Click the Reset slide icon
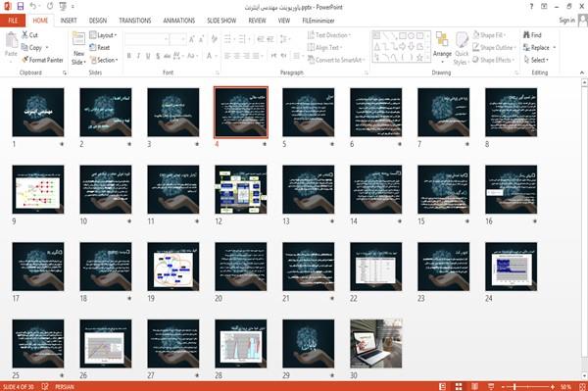This screenshot has width=588, height=391. pos(93,47)
